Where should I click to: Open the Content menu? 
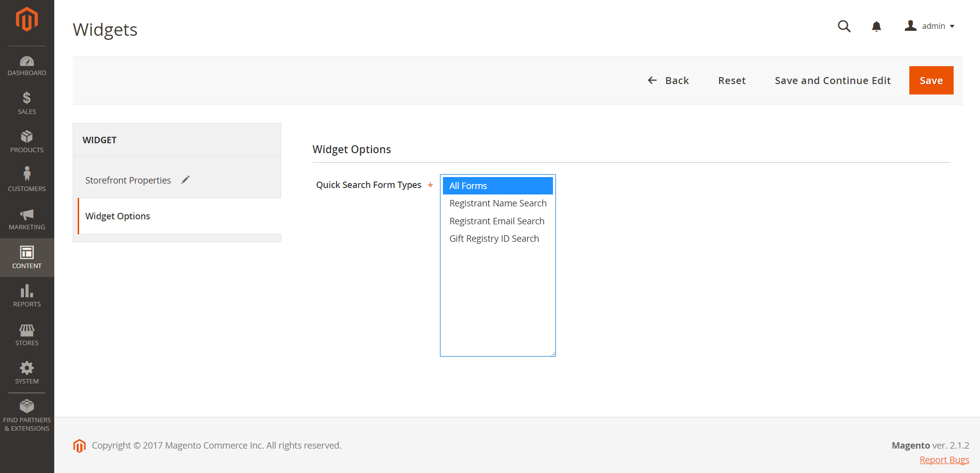[x=27, y=258]
